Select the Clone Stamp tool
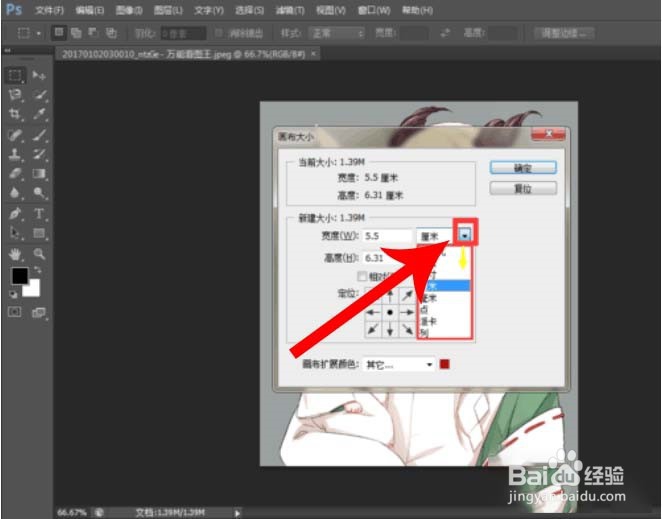 click(15, 154)
